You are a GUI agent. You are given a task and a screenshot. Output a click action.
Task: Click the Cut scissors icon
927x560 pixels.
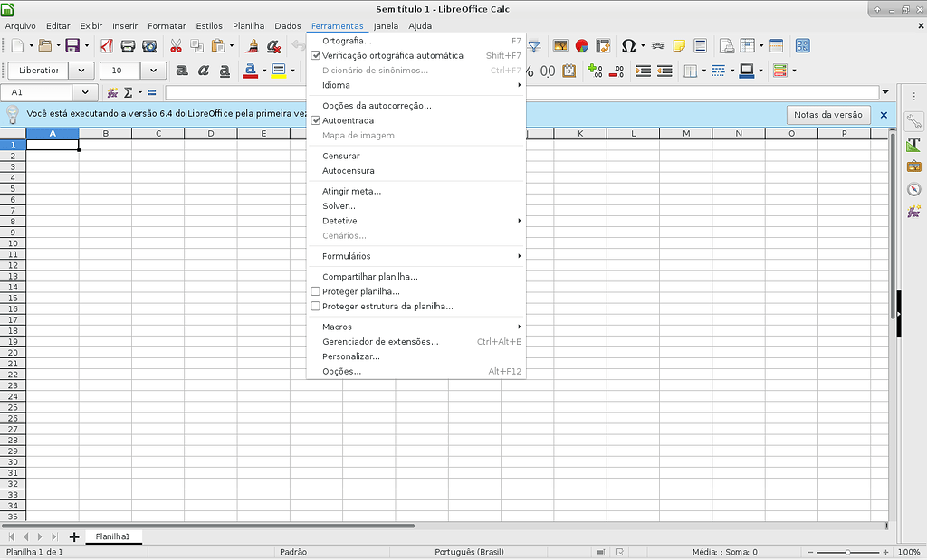click(176, 45)
